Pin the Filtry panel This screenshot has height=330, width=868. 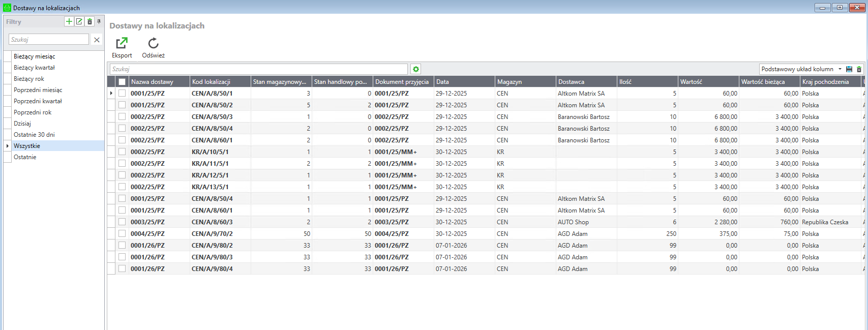[x=99, y=21]
